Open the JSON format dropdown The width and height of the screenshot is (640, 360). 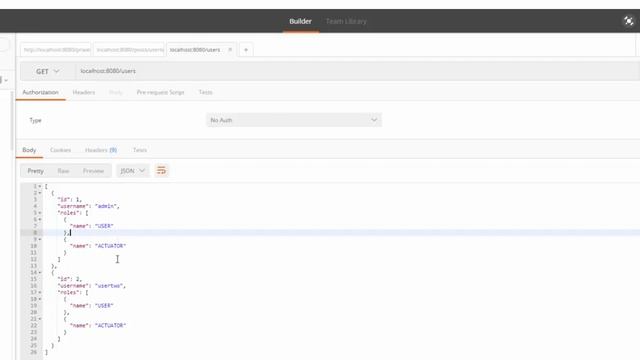[x=132, y=171]
